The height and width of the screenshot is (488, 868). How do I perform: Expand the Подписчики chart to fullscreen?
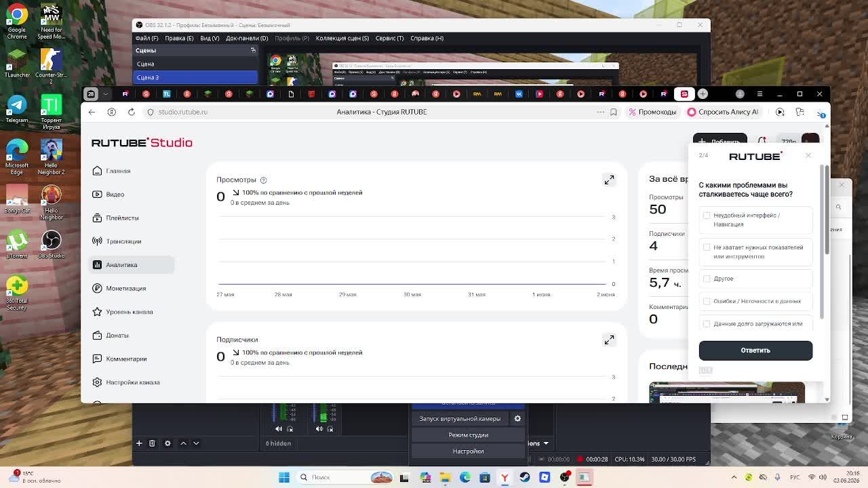click(609, 340)
